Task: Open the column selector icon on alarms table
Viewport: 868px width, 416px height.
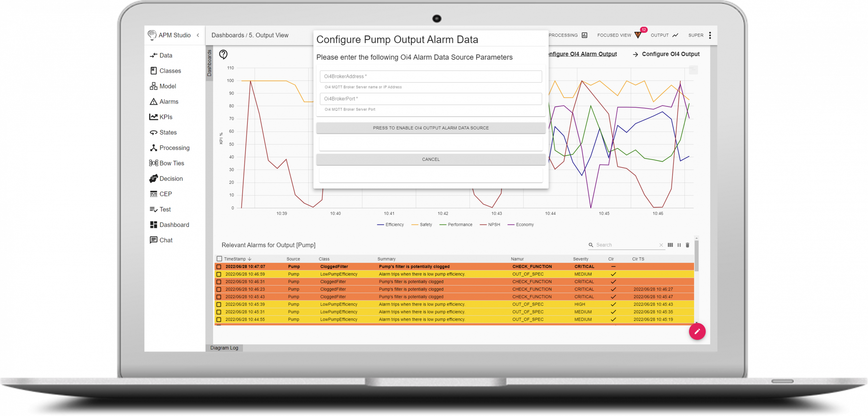Action: (x=670, y=245)
